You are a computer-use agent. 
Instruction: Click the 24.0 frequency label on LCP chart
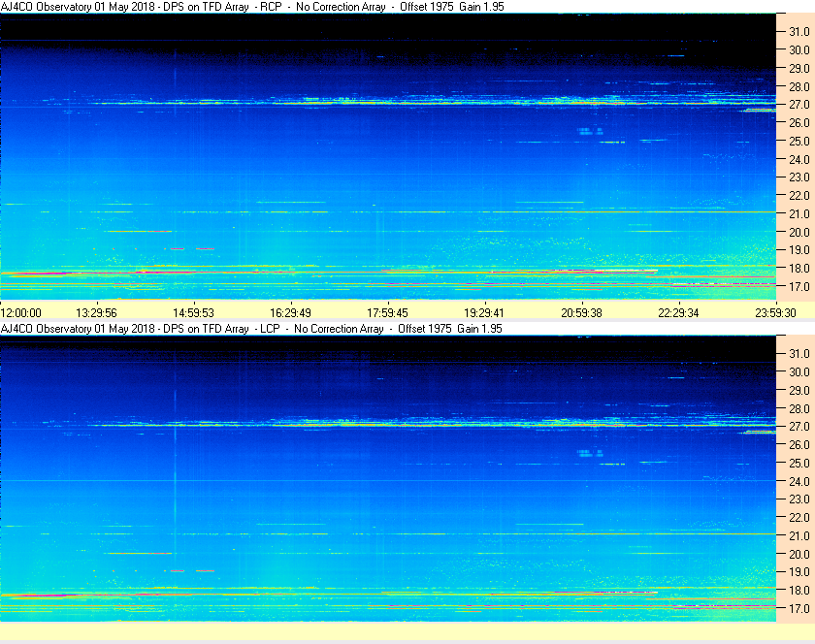[x=799, y=481]
